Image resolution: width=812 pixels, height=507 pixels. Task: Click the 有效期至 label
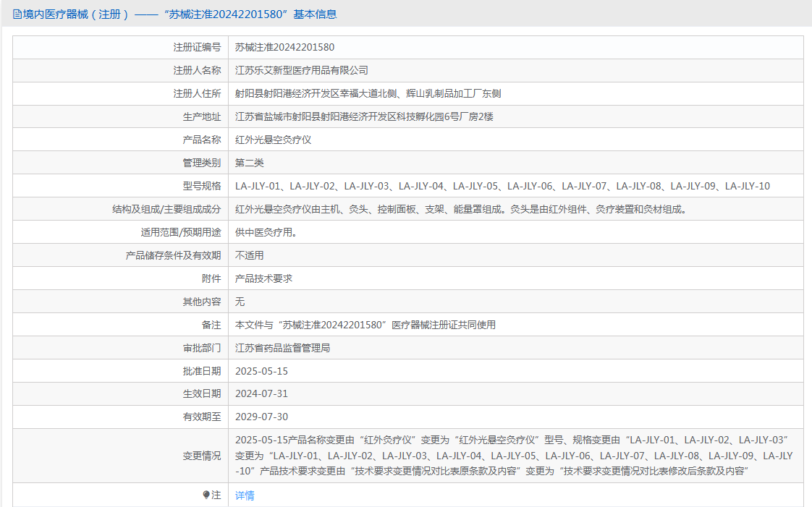click(201, 417)
